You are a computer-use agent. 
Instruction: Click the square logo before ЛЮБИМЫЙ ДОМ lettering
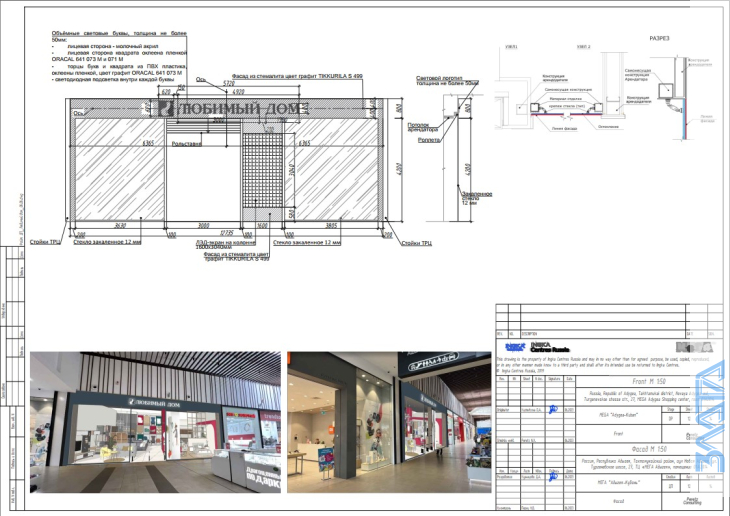point(167,109)
